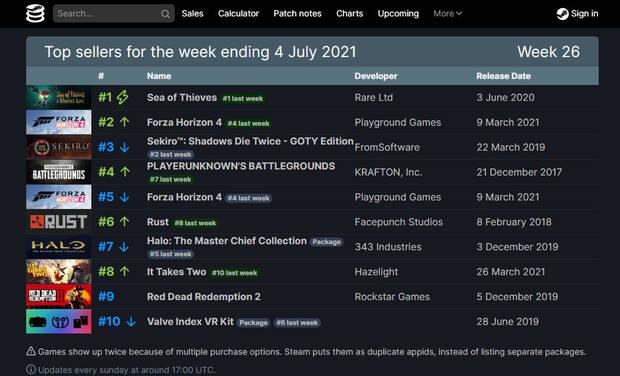Image resolution: width=620 pixels, height=376 pixels.
Task: Click the Name column header
Action: click(x=159, y=76)
